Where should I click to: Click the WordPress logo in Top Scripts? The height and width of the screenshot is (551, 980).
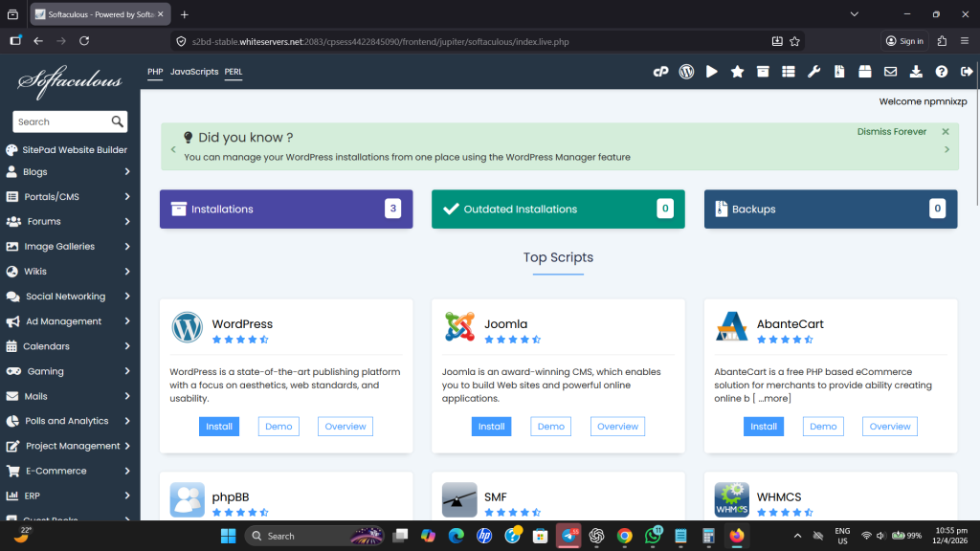tap(187, 327)
